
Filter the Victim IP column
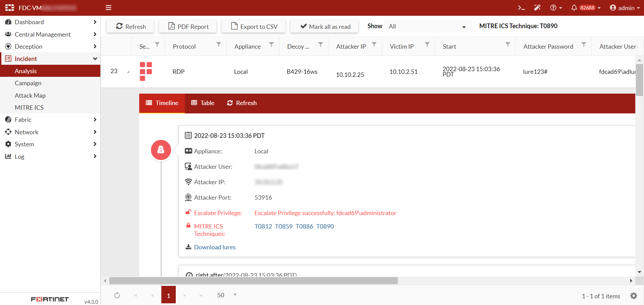[x=427, y=45]
